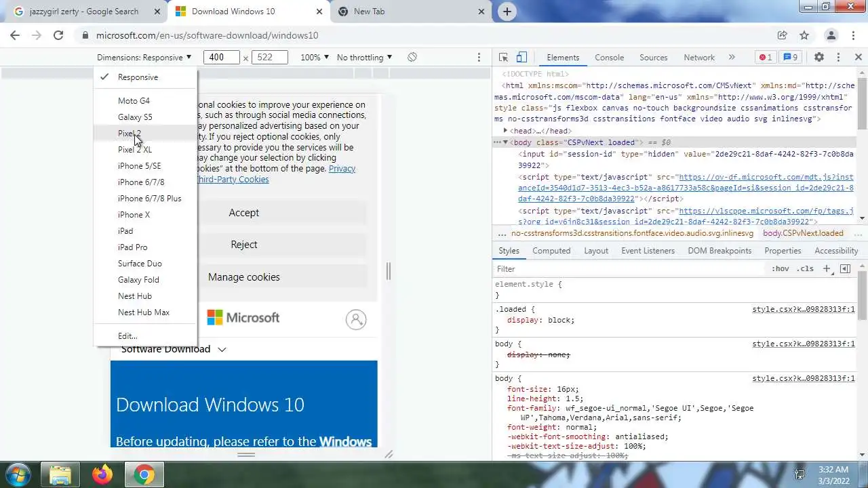Click the browser address bar URL

pos(208,35)
